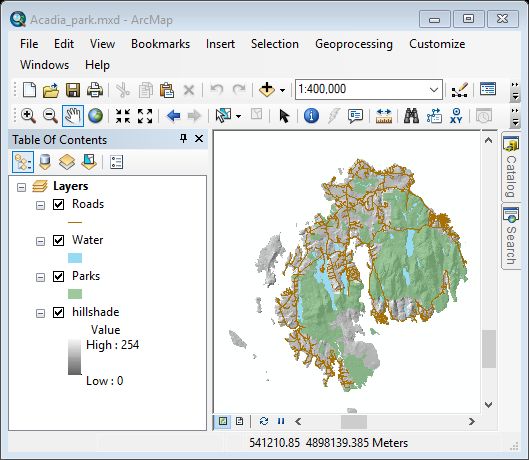Image resolution: width=529 pixels, height=460 pixels.
Task: Open the Geoprocessing menu
Action: 354,44
